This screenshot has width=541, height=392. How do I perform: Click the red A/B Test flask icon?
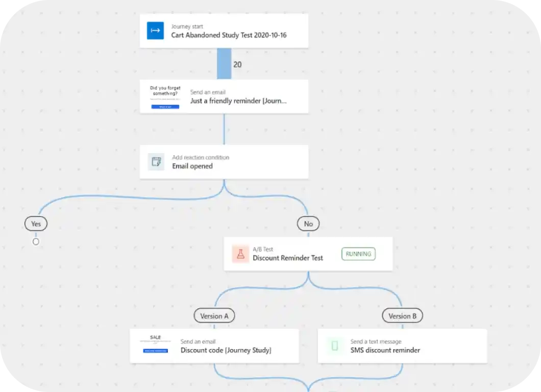coord(240,254)
